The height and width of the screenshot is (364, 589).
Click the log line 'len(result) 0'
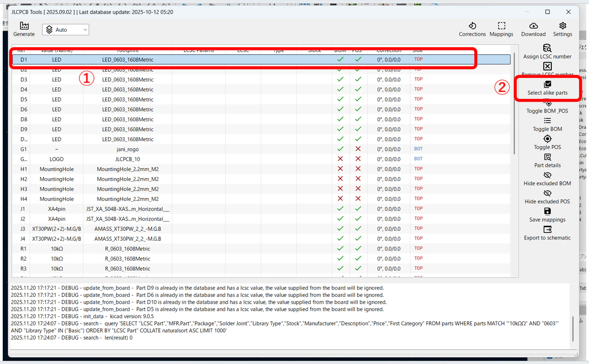(72, 338)
